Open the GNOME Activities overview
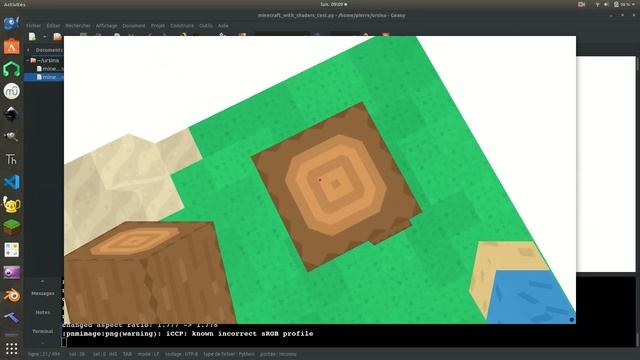Viewport: 640px width, 360px height. click(15, 4)
